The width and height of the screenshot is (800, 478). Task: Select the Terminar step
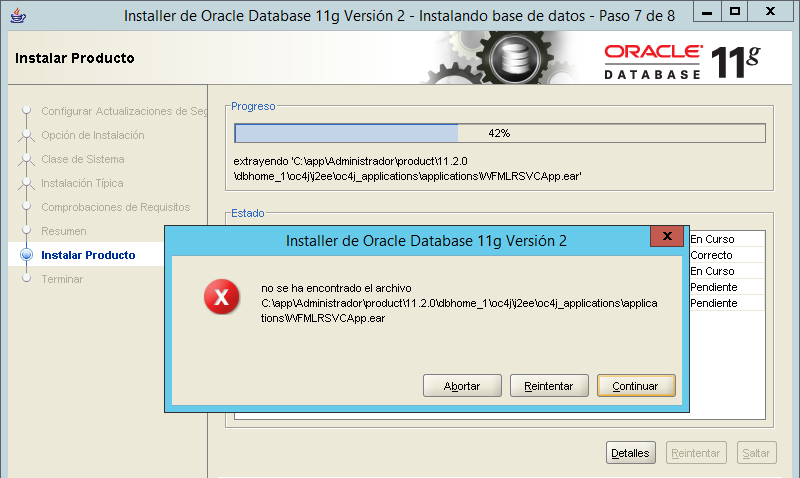point(62,279)
